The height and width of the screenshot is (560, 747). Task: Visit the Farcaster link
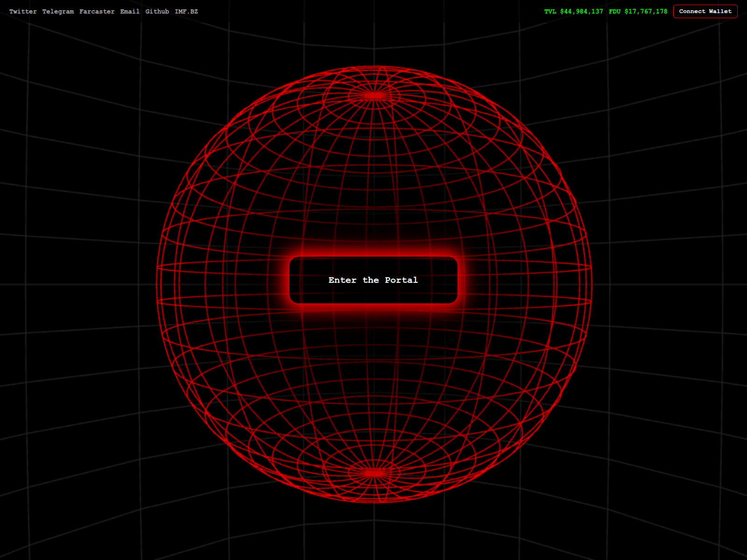pyautogui.click(x=97, y=12)
